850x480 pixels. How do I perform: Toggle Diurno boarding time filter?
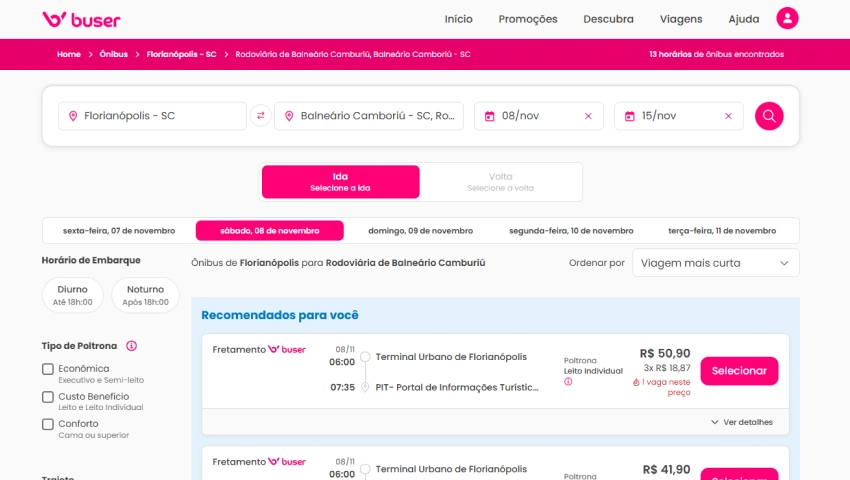(73, 295)
